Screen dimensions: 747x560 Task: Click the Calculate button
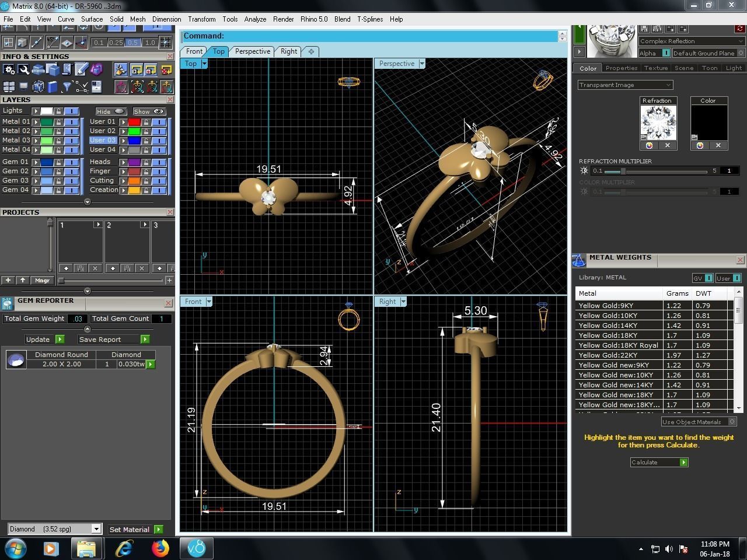pyautogui.click(x=659, y=462)
